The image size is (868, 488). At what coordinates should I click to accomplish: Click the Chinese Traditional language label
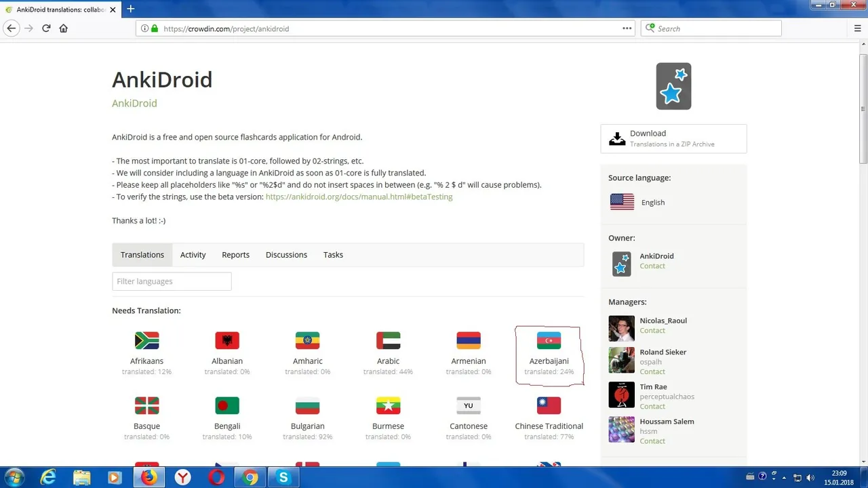click(x=549, y=426)
